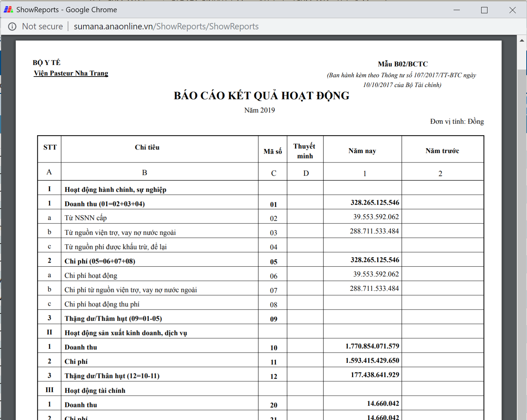Click the site information icon in address bar
The image size is (527, 420).
(x=12, y=27)
